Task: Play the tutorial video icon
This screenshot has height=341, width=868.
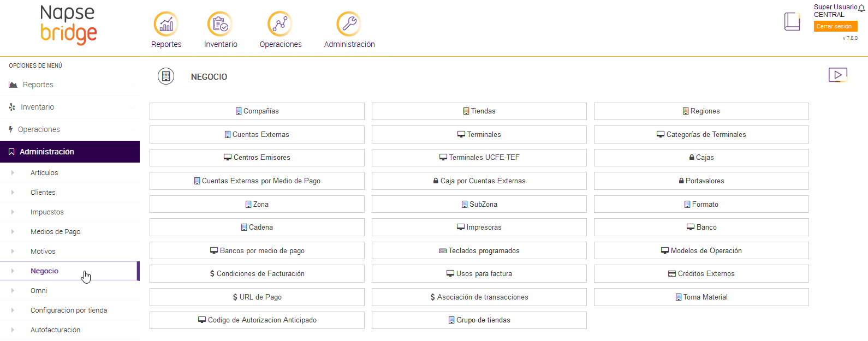Action: coord(837,75)
